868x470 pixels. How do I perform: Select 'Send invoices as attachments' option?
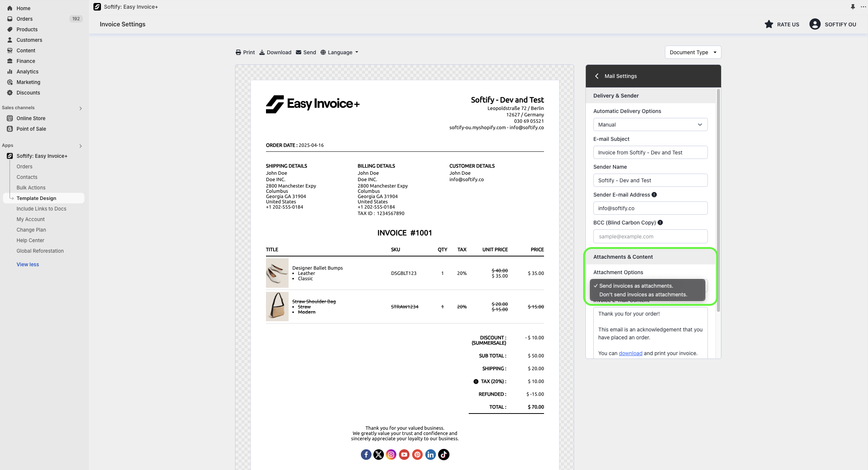[636, 286]
